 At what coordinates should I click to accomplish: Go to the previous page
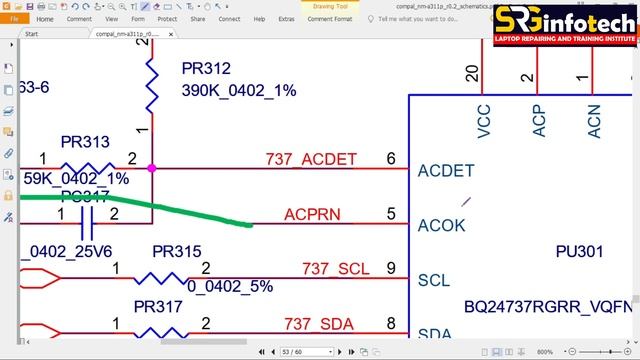(273, 352)
